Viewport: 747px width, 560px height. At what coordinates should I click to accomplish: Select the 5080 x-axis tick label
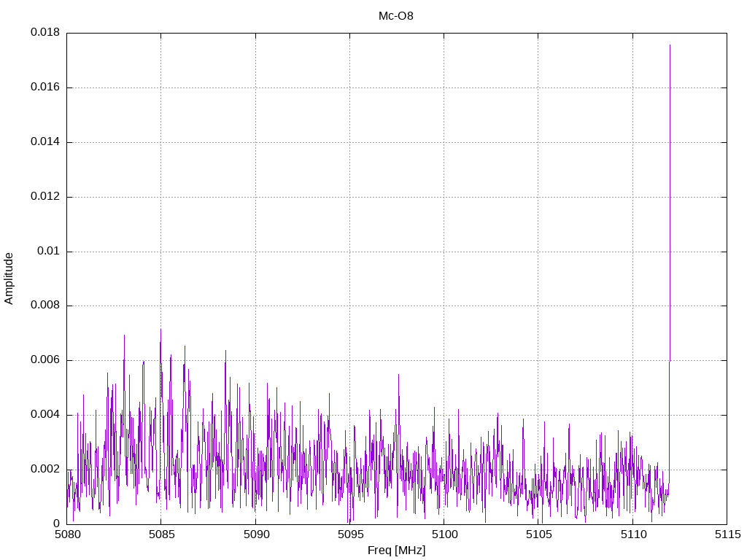tap(66, 535)
